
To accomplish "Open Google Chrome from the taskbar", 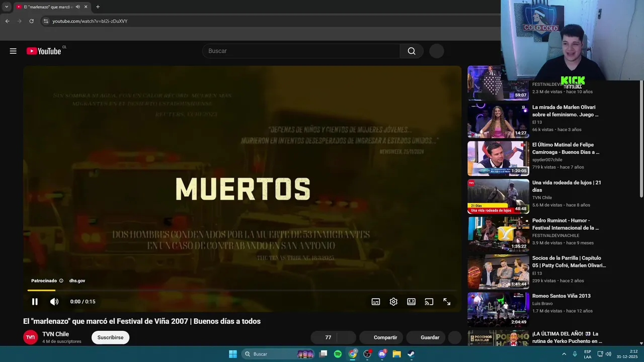I will [x=353, y=354].
